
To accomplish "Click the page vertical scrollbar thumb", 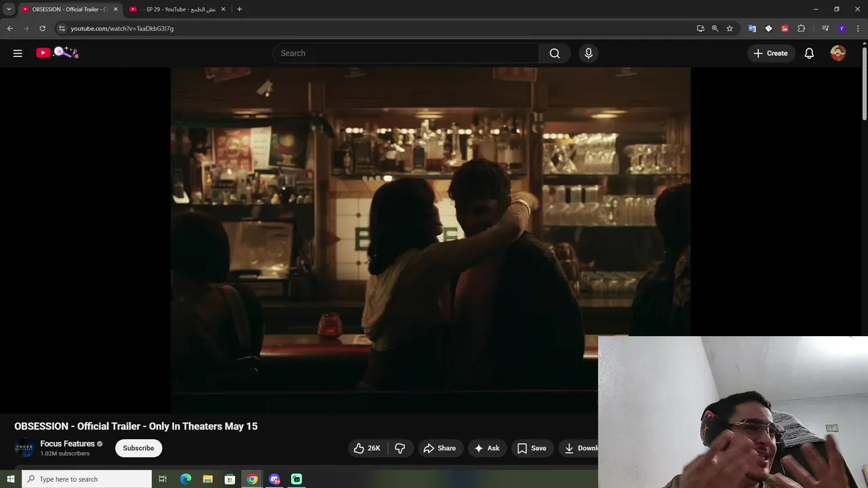I will [864, 85].
